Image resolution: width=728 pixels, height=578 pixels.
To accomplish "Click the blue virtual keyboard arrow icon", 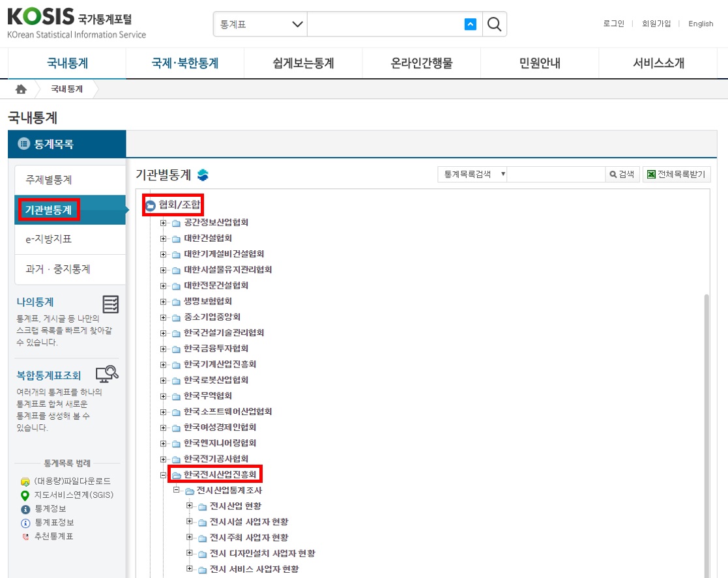I will (x=470, y=25).
